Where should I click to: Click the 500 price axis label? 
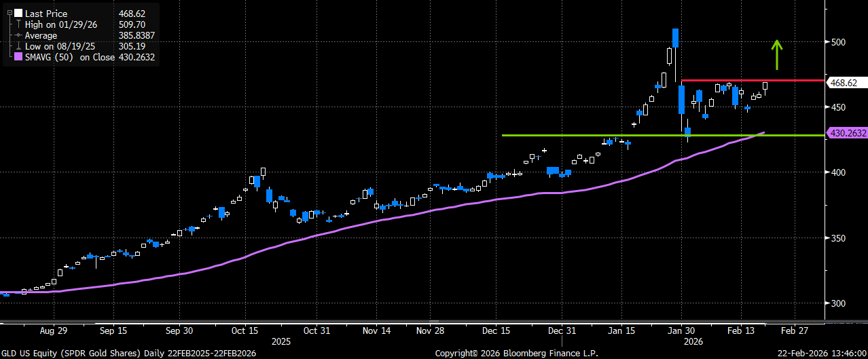(839, 42)
